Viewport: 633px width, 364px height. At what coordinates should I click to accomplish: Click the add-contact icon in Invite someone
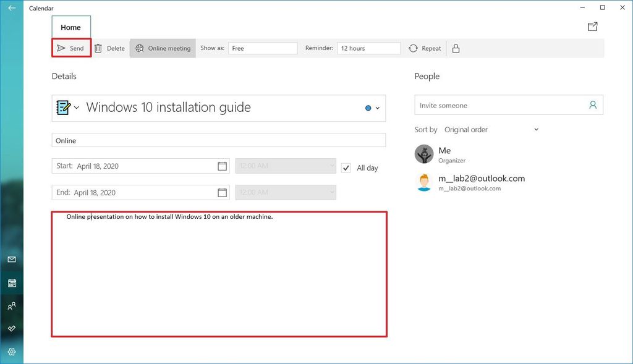click(x=593, y=105)
